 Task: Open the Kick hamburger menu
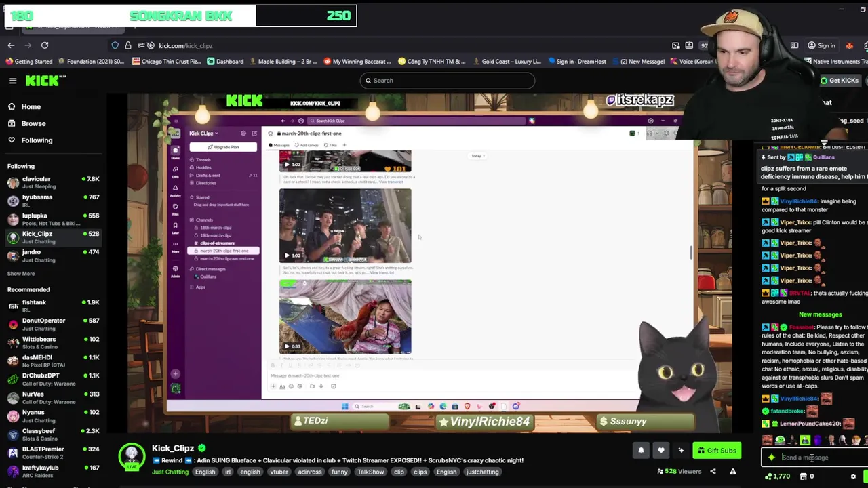(x=13, y=81)
